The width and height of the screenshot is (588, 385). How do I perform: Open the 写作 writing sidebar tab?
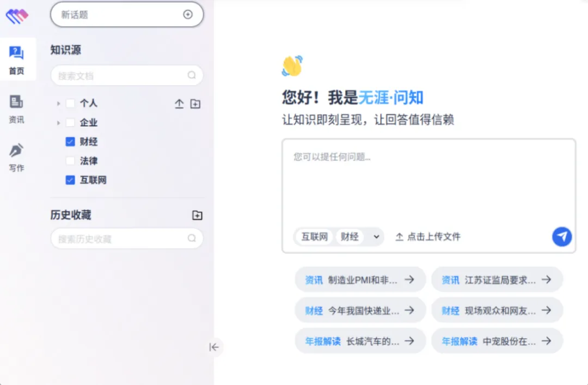(x=16, y=157)
